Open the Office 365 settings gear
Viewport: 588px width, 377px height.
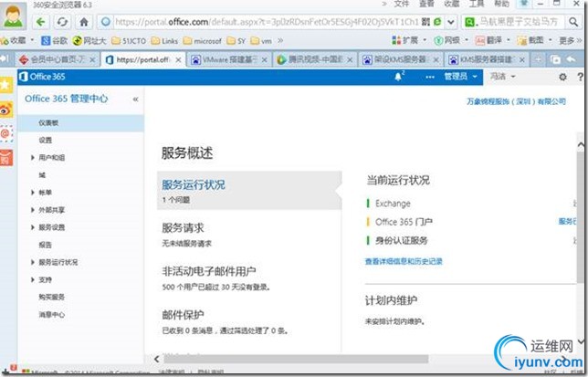click(562, 77)
